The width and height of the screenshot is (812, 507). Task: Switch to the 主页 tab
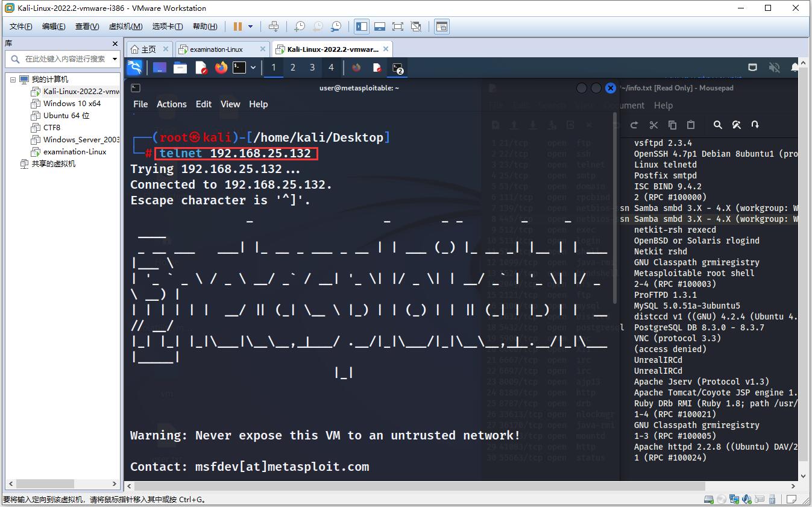pyautogui.click(x=148, y=49)
